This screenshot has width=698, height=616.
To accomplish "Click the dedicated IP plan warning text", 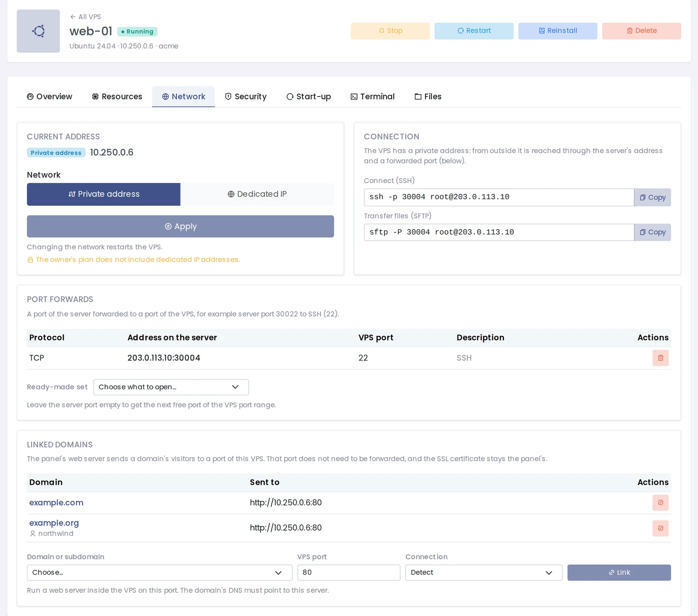I will pyautogui.click(x=133, y=260).
